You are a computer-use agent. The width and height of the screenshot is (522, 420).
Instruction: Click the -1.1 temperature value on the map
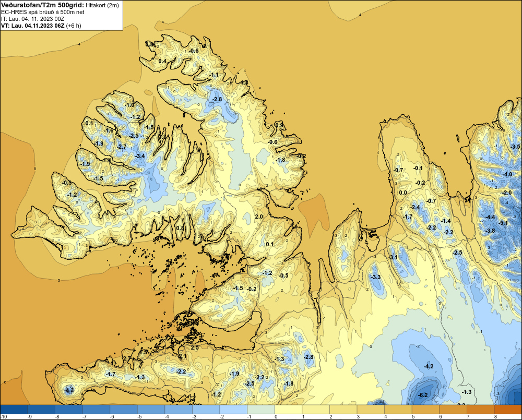(x=215, y=75)
